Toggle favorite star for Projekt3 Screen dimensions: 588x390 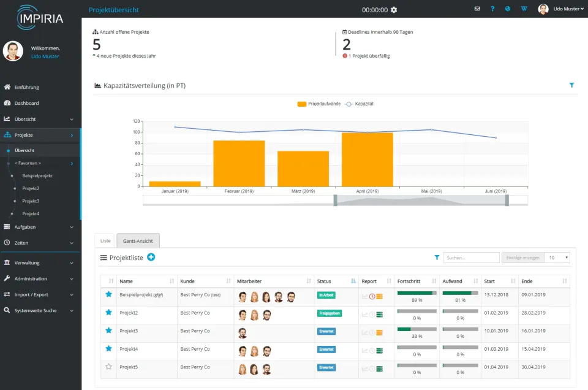[x=109, y=331]
